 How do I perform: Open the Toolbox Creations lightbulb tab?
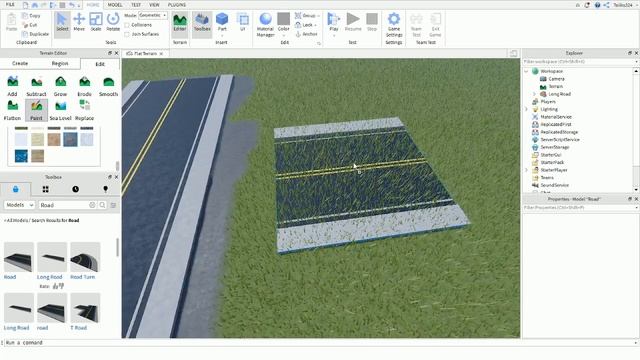105,189
